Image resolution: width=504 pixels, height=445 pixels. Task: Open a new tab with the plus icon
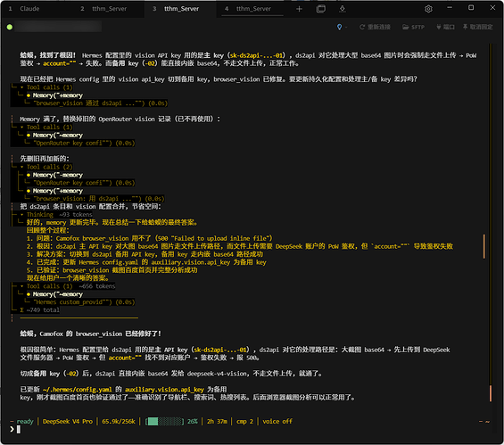pyautogui.click(x=299, y=9)
